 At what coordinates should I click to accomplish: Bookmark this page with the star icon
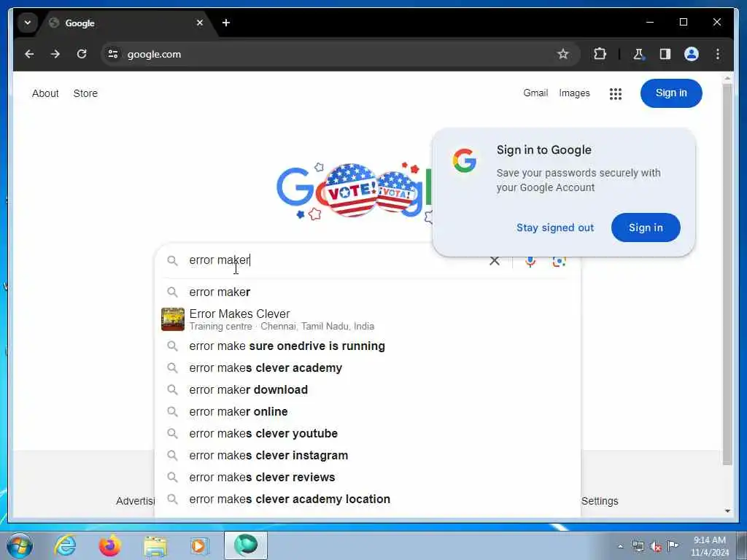562,54
